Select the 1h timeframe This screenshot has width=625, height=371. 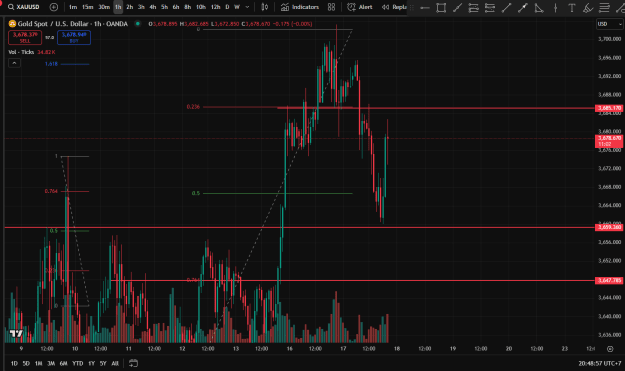tap(118, 7)
